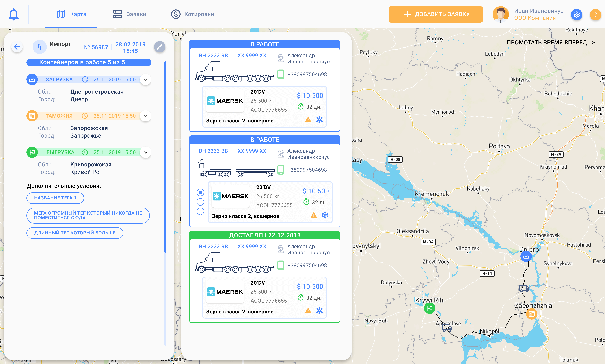
Task: Click the ДОБАВИТЬ ЗАЯВКУ button
Action: point(436,14)
